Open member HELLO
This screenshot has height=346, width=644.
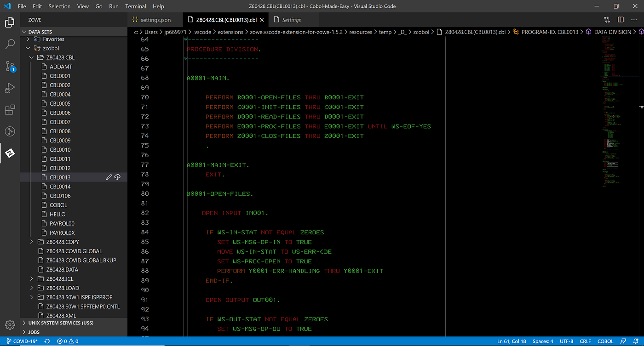point(57,214)
